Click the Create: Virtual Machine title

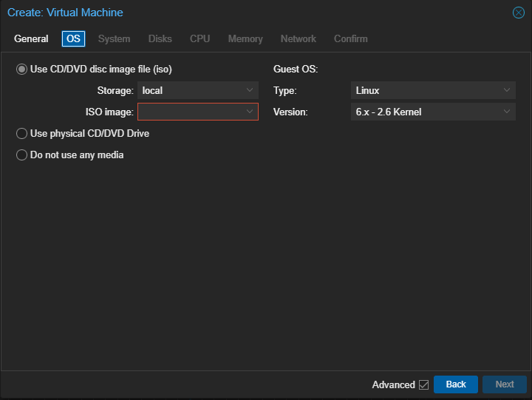[65, 13]
